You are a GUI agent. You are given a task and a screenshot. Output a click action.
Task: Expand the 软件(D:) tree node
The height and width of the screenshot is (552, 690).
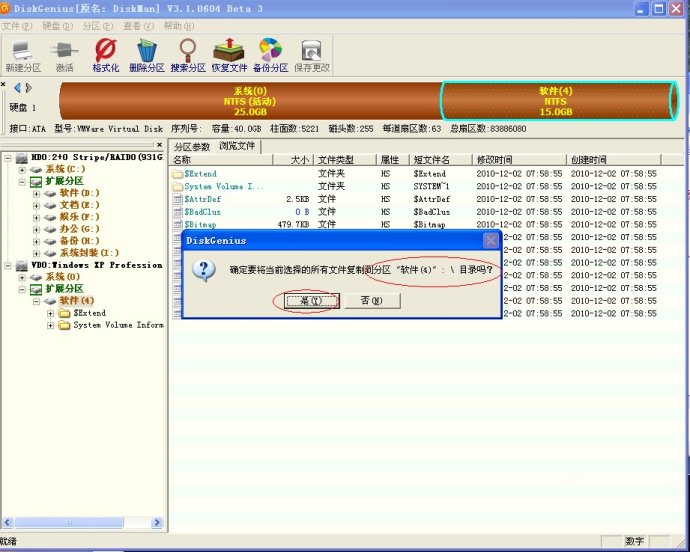[x=36, y=193]
